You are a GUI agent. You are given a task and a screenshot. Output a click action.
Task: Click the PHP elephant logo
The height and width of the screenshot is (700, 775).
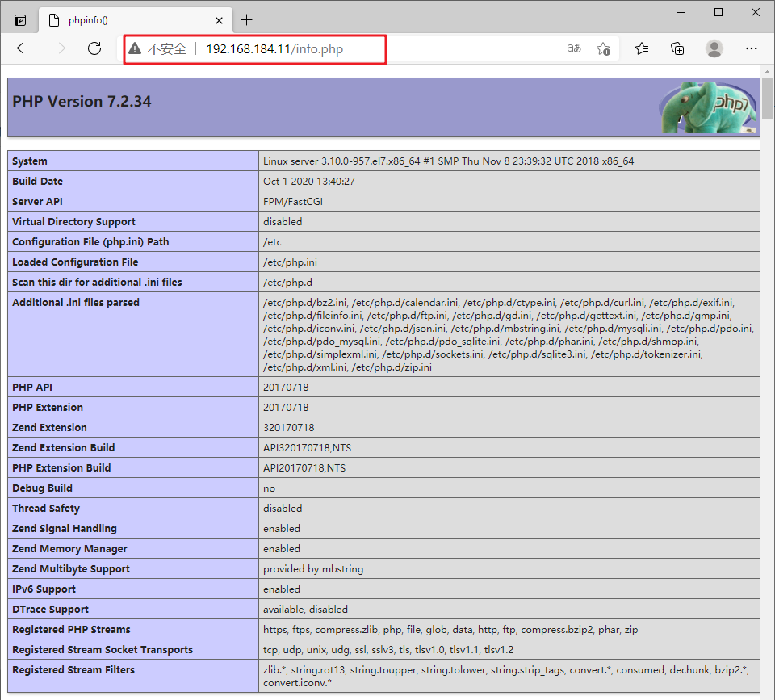pos(709,107)
